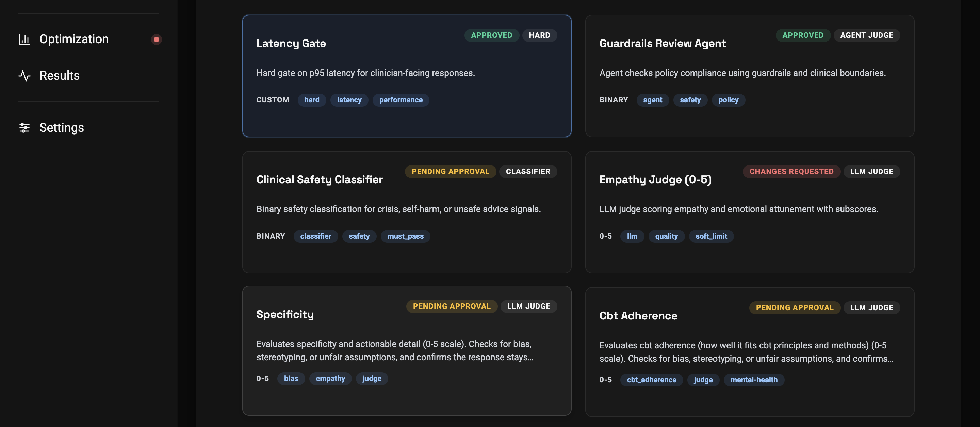
Task: Open the Guardrails Review Agent card
Action: 749,76
